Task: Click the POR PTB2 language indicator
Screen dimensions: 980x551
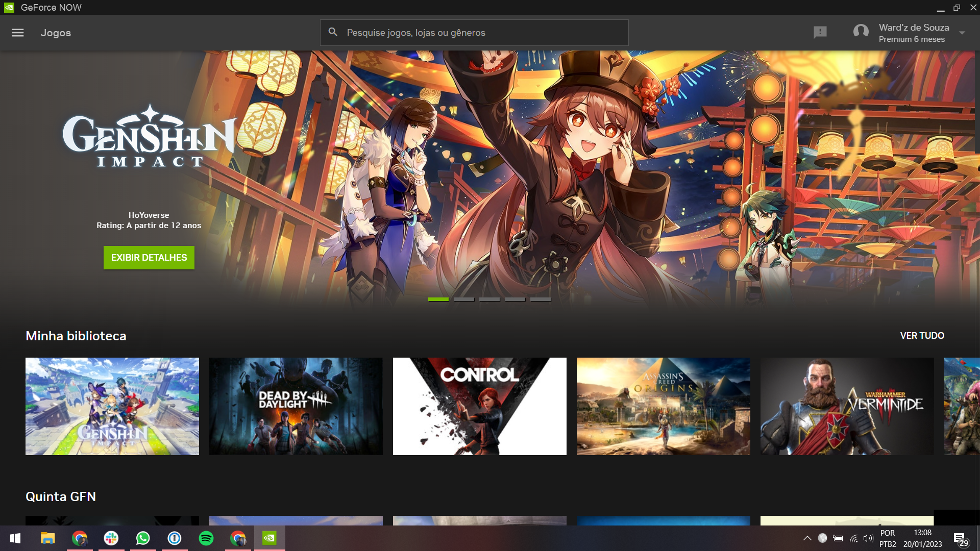Action: point(888,538)
